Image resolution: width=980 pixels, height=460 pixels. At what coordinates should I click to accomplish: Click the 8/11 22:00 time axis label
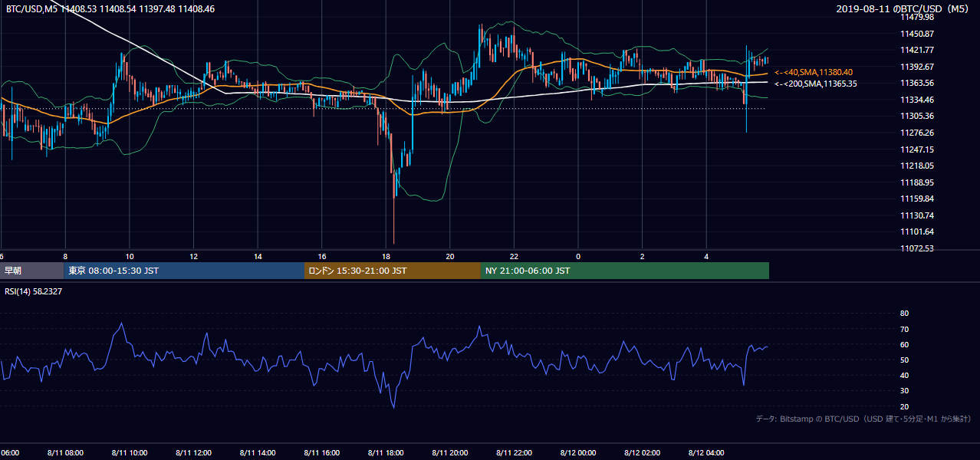(514, 453)
